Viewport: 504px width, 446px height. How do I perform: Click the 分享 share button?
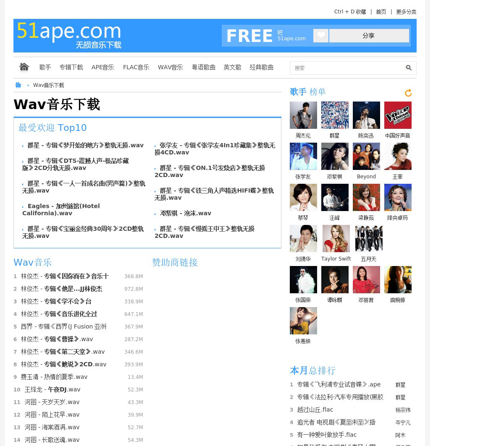(369, 36)
